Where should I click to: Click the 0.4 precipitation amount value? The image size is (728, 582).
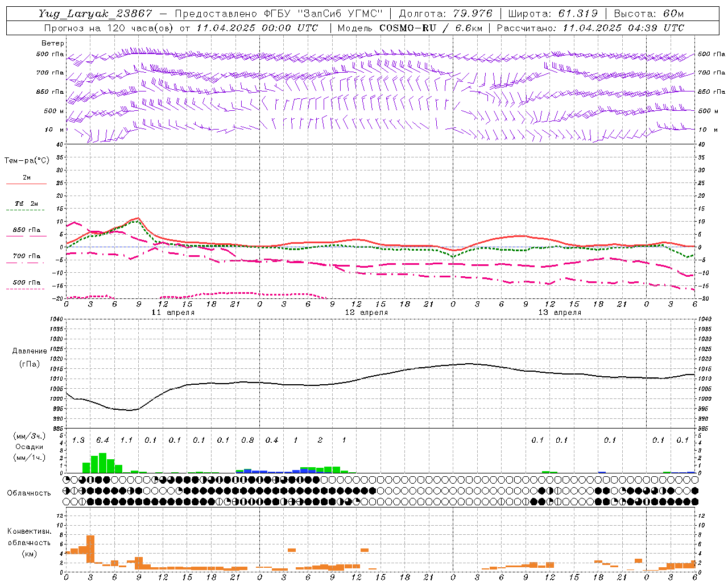coord(272,440)
